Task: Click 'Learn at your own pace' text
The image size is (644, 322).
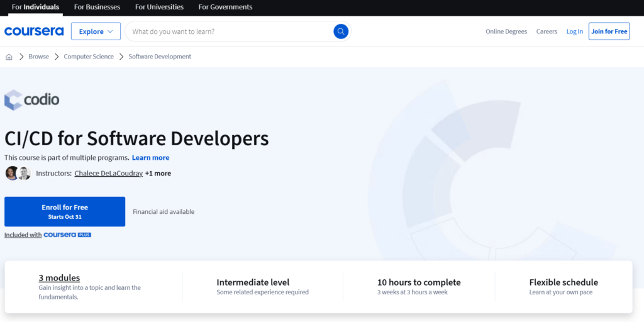Action: [x=560, y=292]
